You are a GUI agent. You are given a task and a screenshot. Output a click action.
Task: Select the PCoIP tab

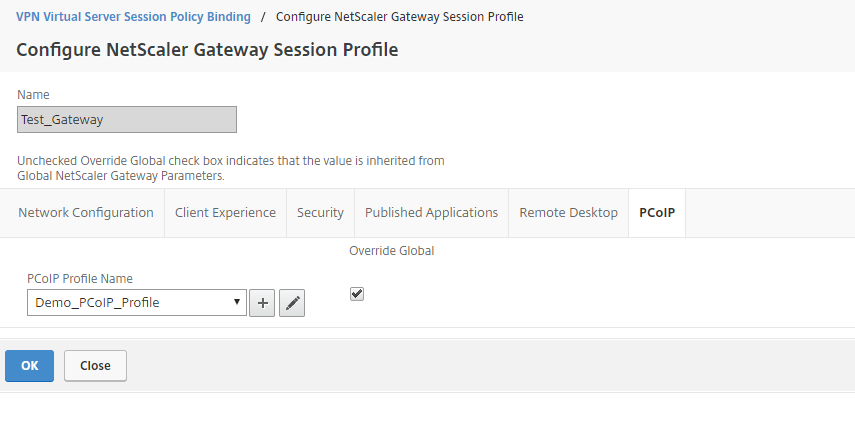pyautogui.click(x=657, y=213)
